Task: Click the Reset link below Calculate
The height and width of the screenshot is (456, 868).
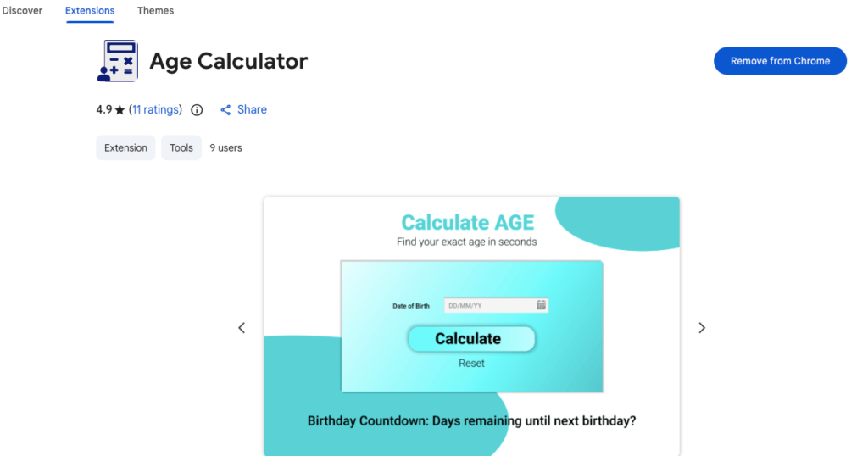Action: (x=471, y=363)
